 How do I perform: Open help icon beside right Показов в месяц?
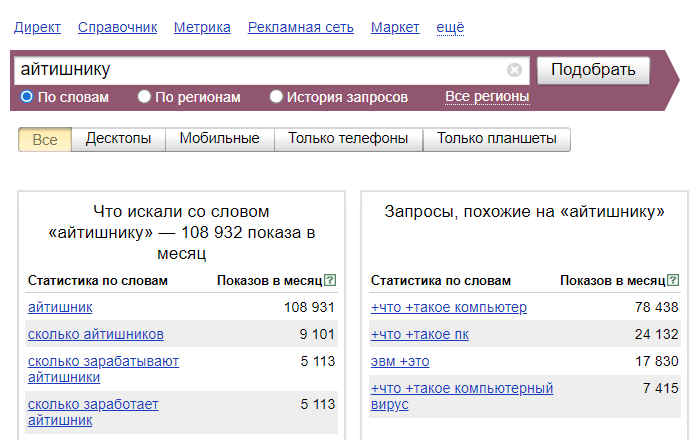click(673, 280)
